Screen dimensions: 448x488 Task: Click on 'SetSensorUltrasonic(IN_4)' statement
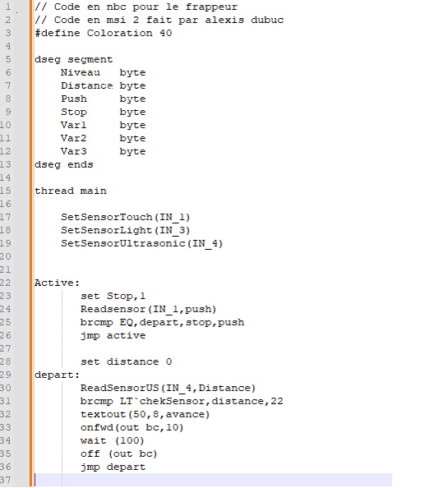[142, 243]
